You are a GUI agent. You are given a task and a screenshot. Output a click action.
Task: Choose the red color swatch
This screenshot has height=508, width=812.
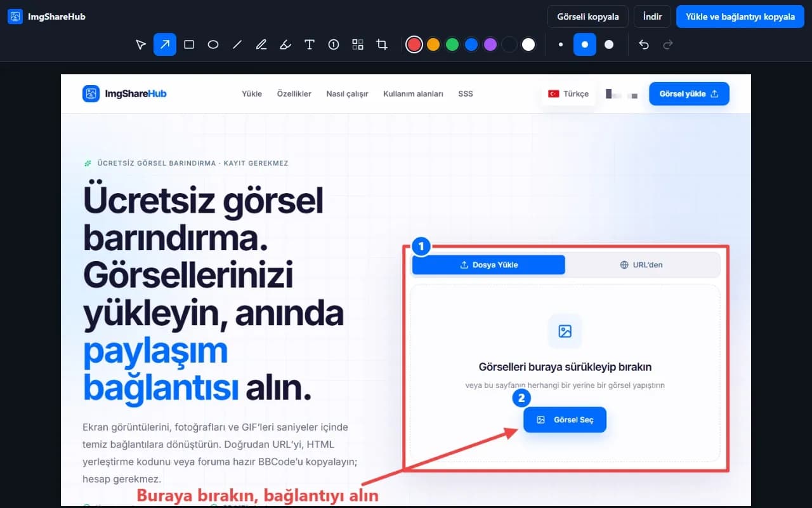414,44
